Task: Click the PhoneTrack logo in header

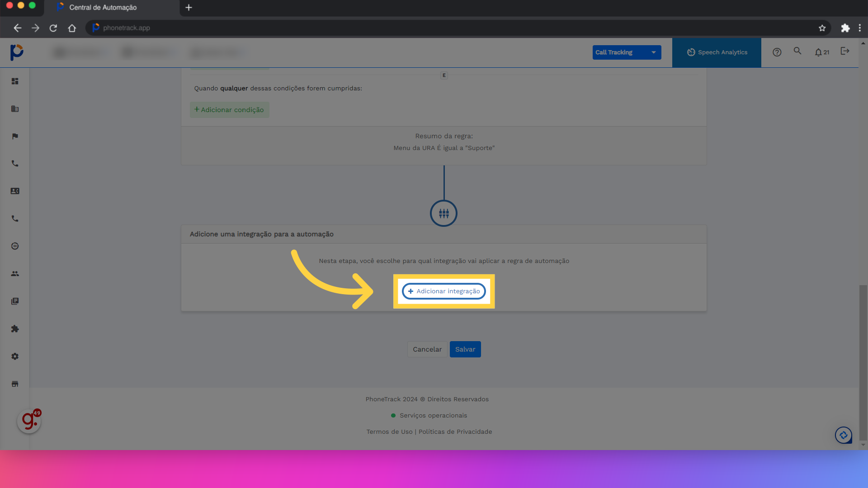Action: [x=17, y=52]
